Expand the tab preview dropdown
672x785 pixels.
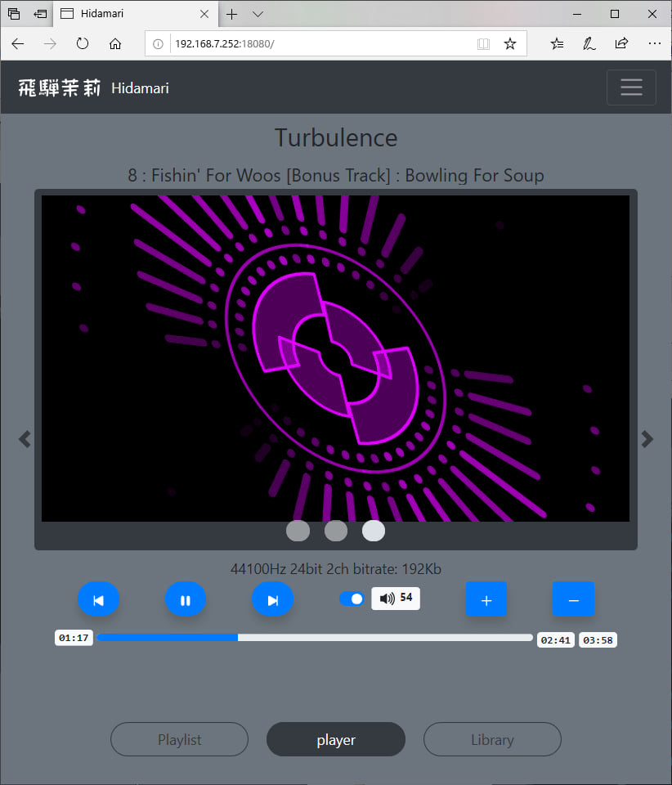click(x=258, y=14)
